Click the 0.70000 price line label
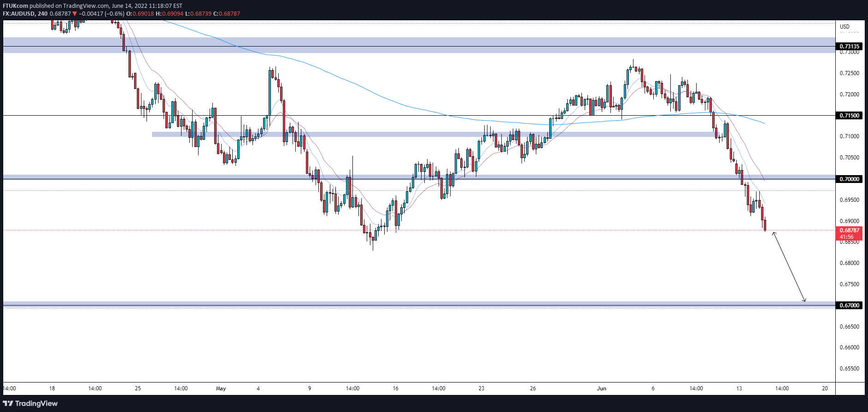868x412 pixels. tap(849, 179)
